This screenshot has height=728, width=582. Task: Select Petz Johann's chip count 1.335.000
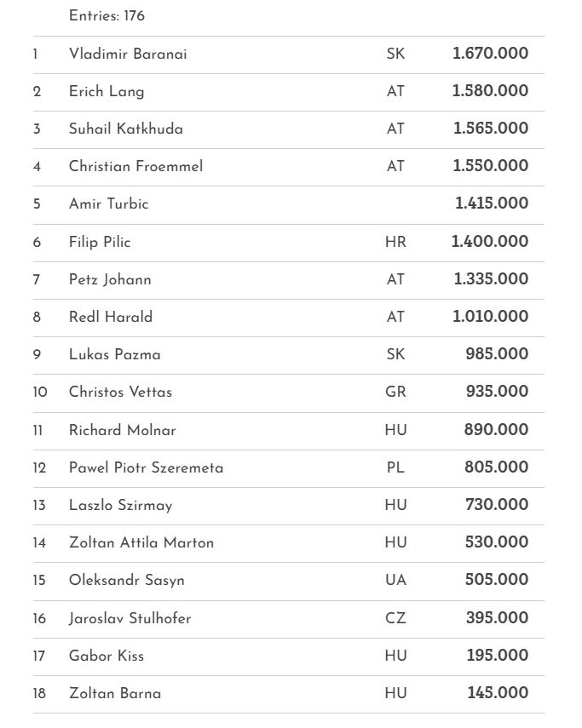490,279
